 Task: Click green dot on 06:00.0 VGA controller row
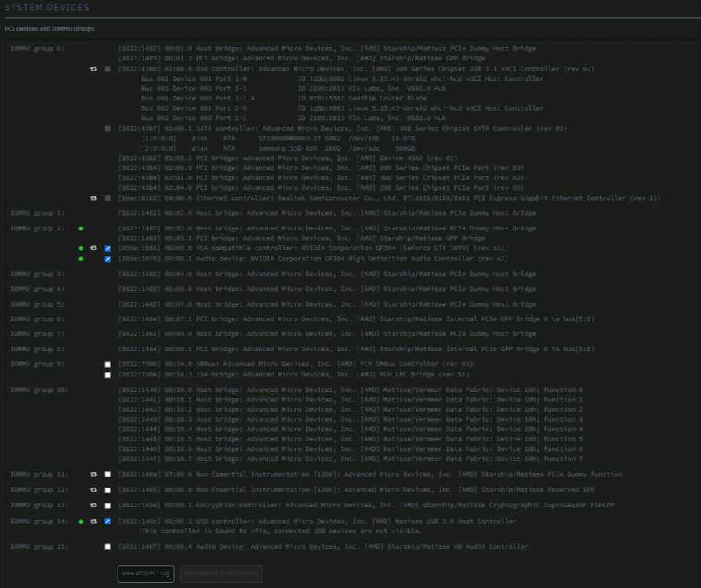81,249
